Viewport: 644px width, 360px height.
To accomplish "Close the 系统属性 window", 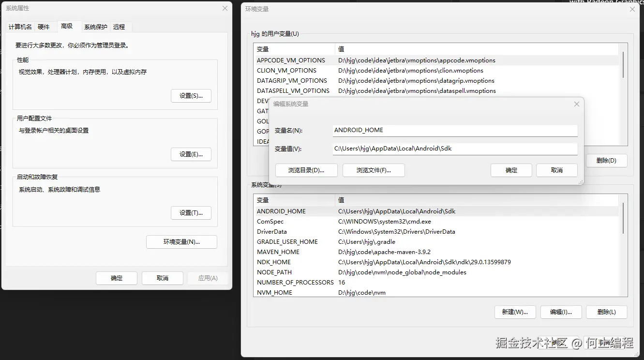I will pos(225,8).
